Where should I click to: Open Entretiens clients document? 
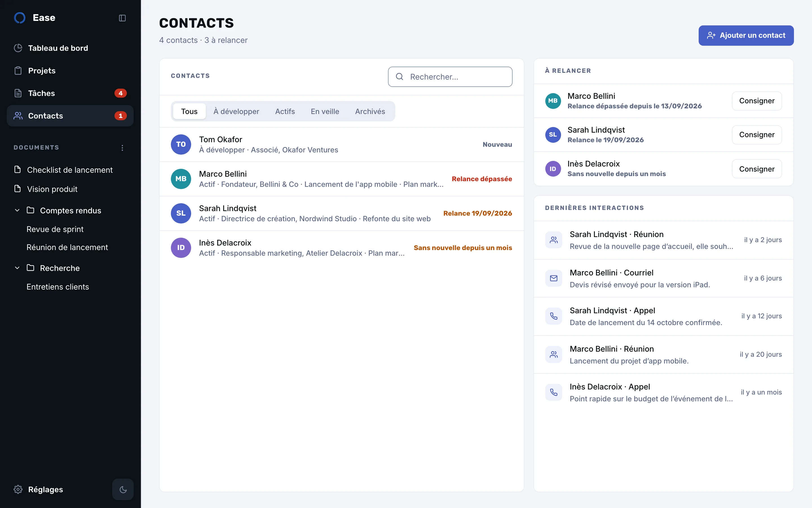pos(58,286)
